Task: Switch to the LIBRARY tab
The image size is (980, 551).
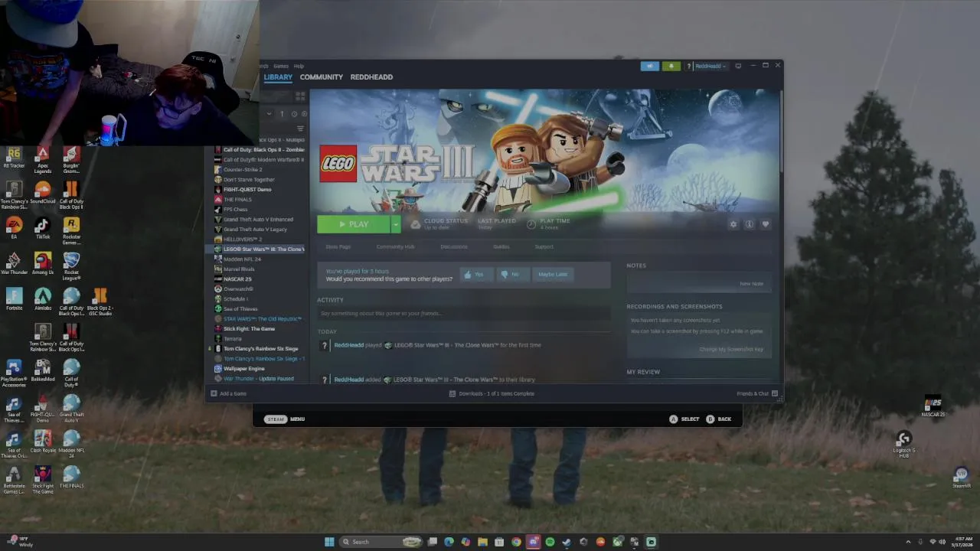Action: coord(278,77)
